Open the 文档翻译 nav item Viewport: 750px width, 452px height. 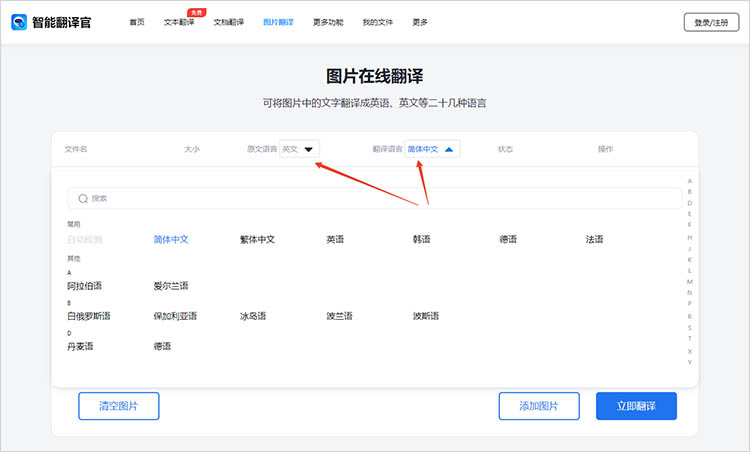click(229, 22)
